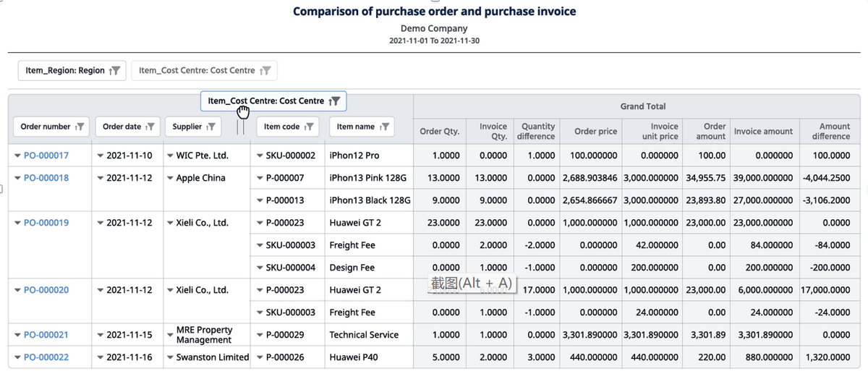Click the Amount difference column header
This screenshot has height=374, width=868.
pos(834,131)
